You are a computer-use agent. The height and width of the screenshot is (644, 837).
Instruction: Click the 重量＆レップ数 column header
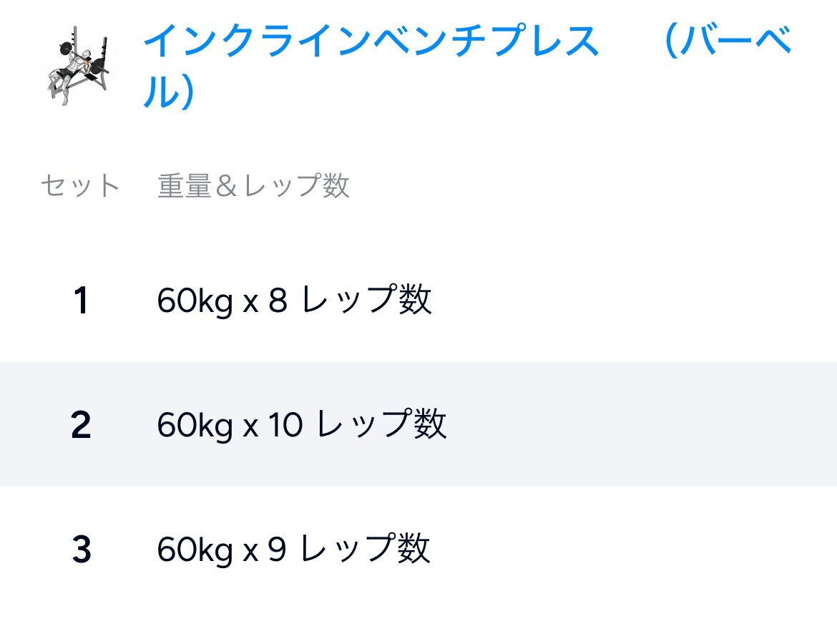tap(253, 186)
